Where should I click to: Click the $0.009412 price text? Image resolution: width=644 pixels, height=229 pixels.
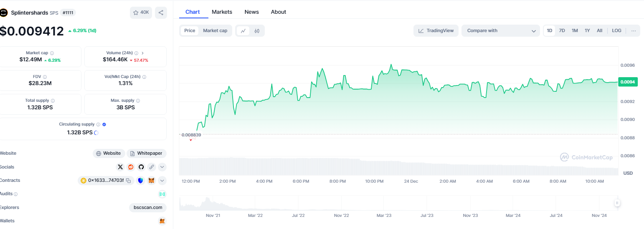coord(32,31)
